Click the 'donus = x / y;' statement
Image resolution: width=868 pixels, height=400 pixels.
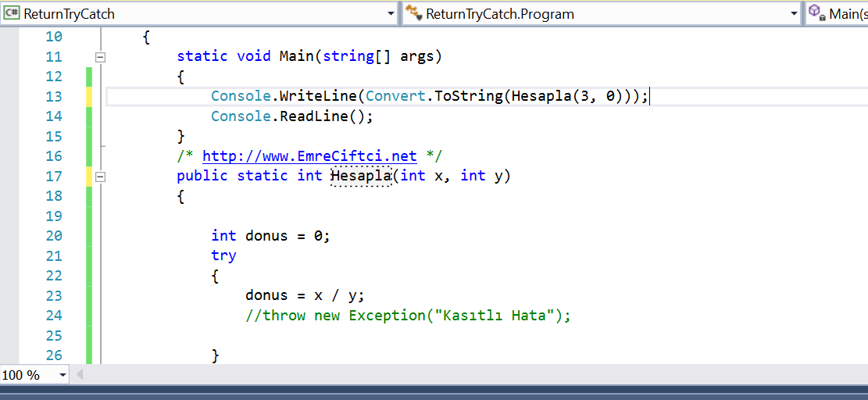305,295
